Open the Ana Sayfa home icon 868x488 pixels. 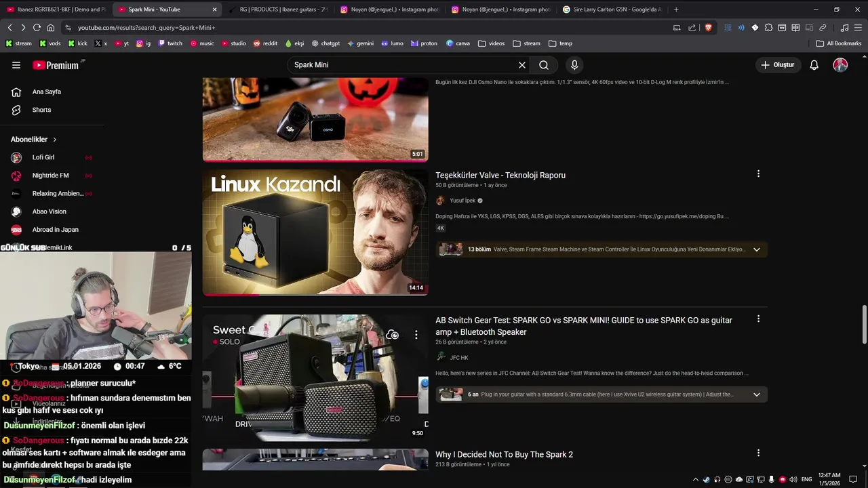coord(16,91)
